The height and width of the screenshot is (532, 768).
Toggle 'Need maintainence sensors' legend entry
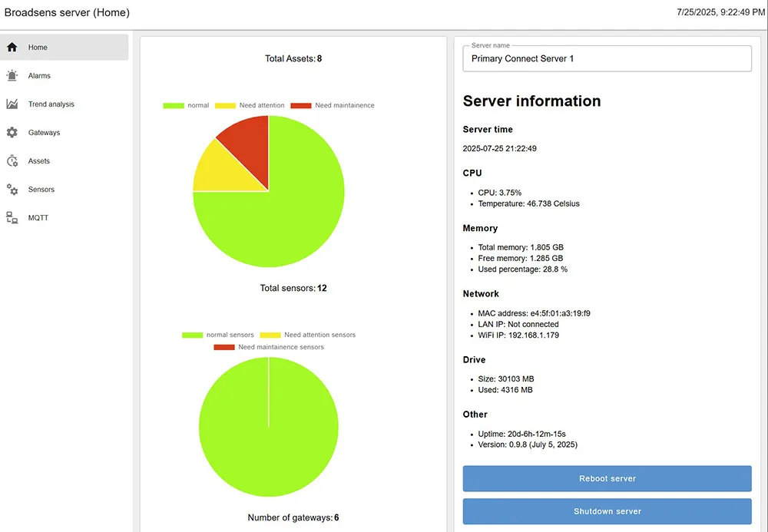(x=269, y=347)
